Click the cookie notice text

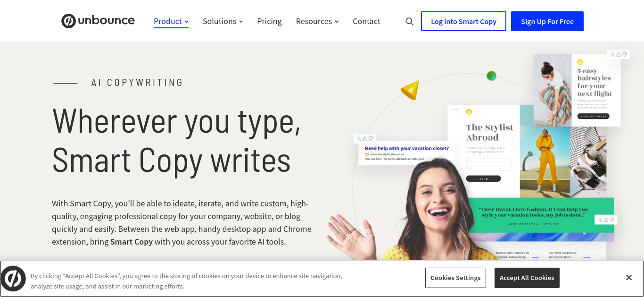186,281
